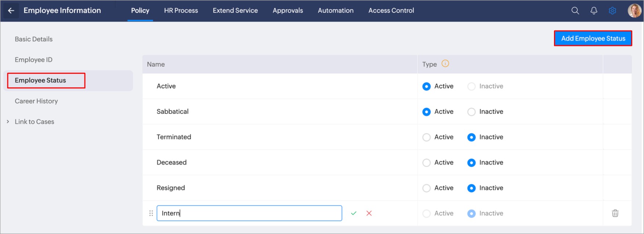Set Terminated type to Active

pyautogui.click(x=427, y=137)
